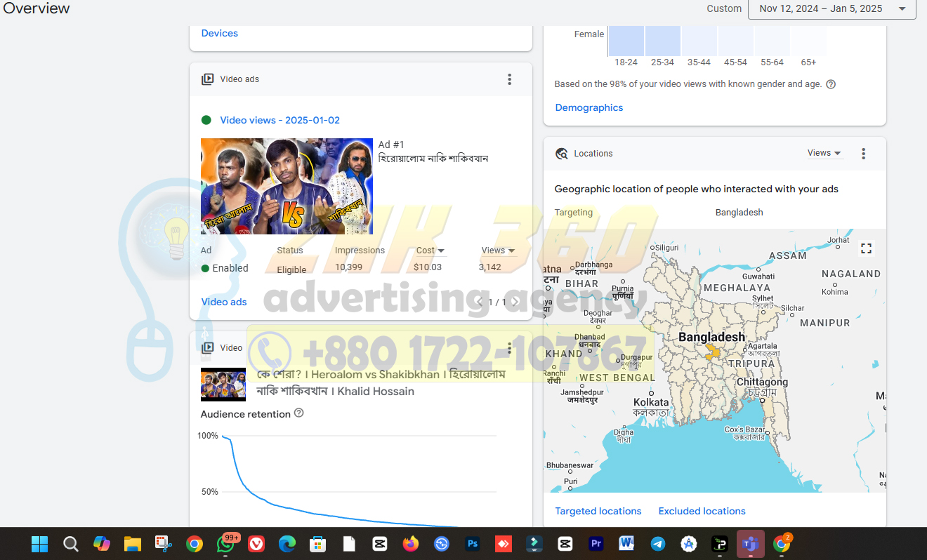Open the Video ads link below the table
Viewport: 927px width, 560px height.
tap(224, 302)
